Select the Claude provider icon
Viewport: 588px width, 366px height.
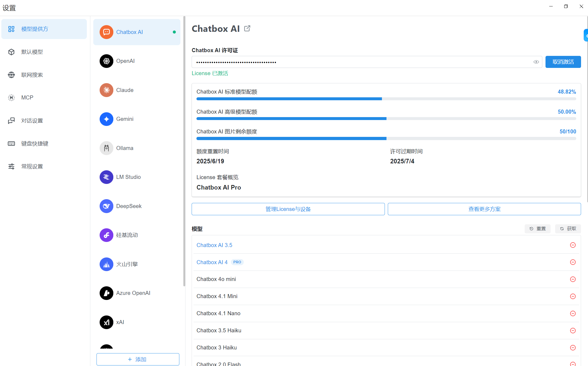[x=106, y=90]
